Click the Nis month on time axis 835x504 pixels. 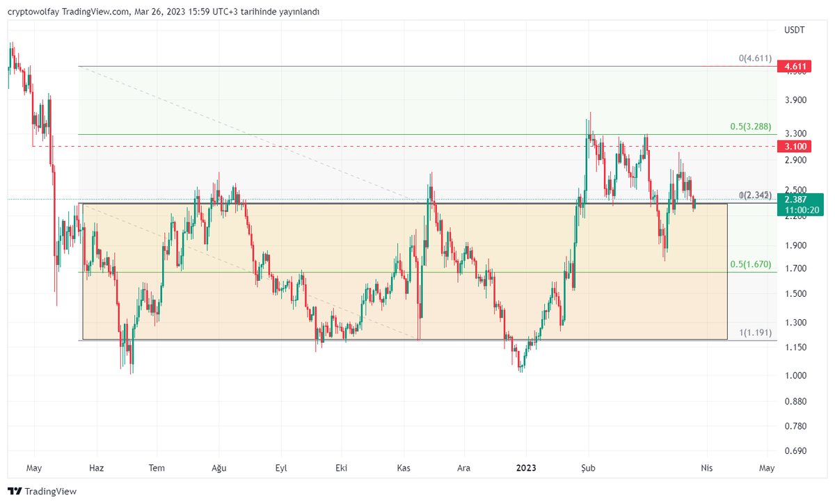707,468
